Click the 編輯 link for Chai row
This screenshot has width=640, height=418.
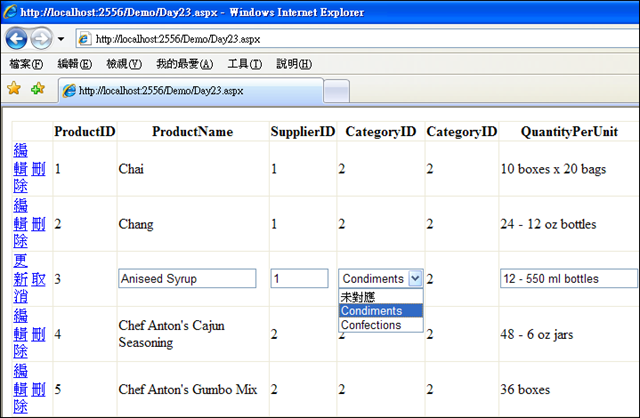(21, 160)
